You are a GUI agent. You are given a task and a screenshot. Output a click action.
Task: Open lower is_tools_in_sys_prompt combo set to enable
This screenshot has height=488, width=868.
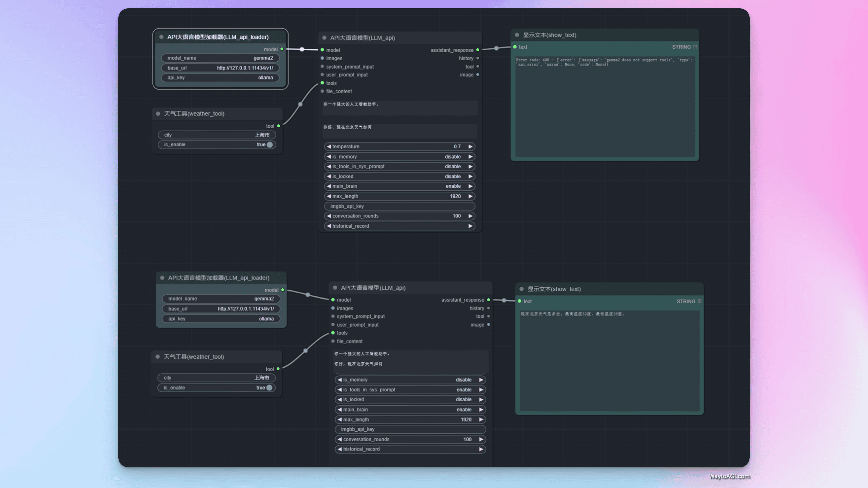tap(410, 390)
